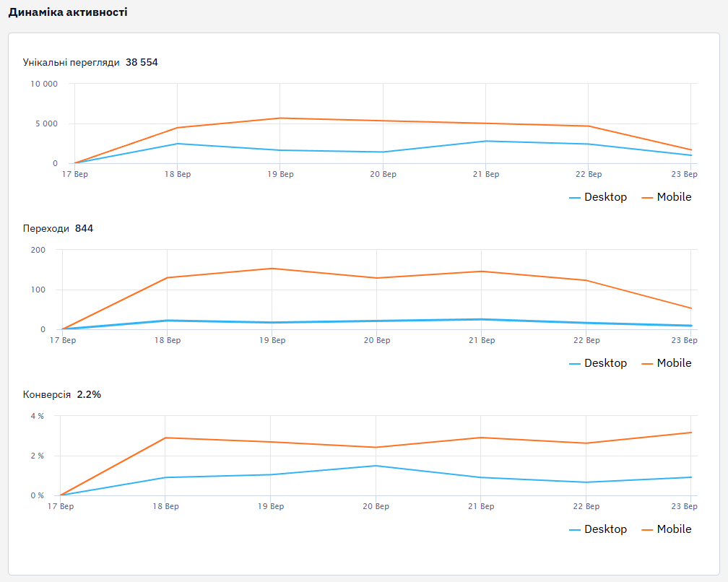Click 22 Вер axis label in Переходи chart
The height and width of the screenshot is (582, 728).
coord(586,340)
